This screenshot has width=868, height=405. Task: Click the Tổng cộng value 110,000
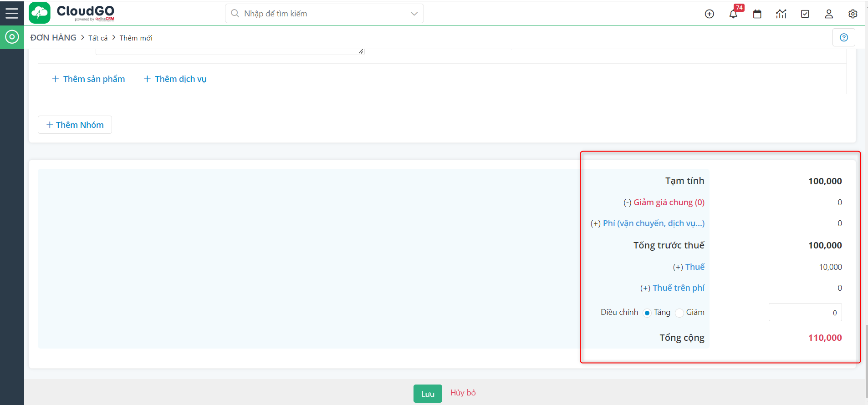pyautogui.click(x=825, y=338)
